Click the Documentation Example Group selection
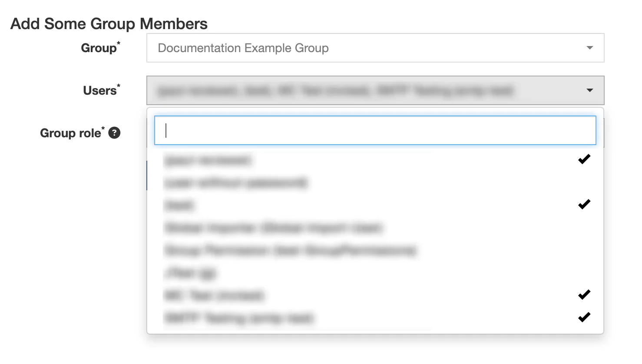Image resolution: width=642 pixels, height=364 pixels. pyautogui.click(x=243, y=48)
